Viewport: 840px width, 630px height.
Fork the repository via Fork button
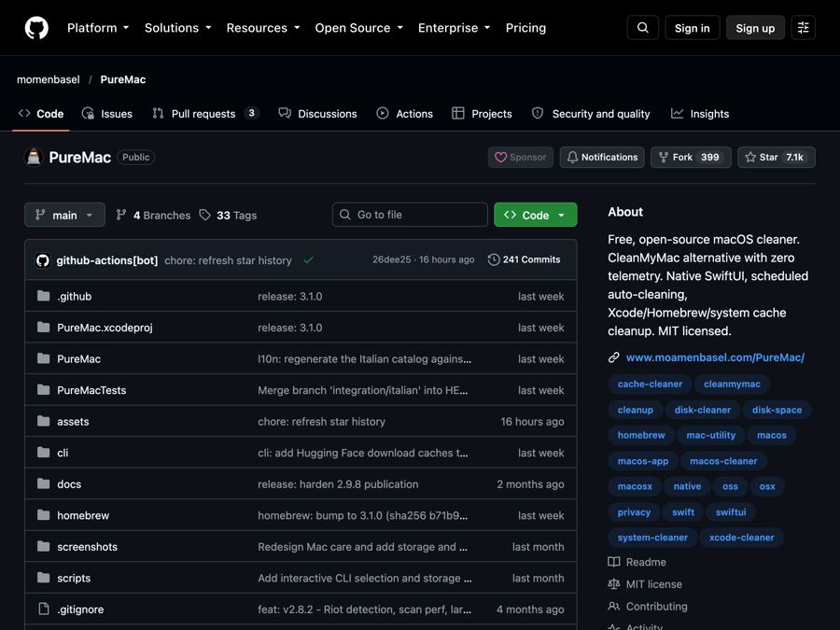pyautogui.click(x=691, y=157)
